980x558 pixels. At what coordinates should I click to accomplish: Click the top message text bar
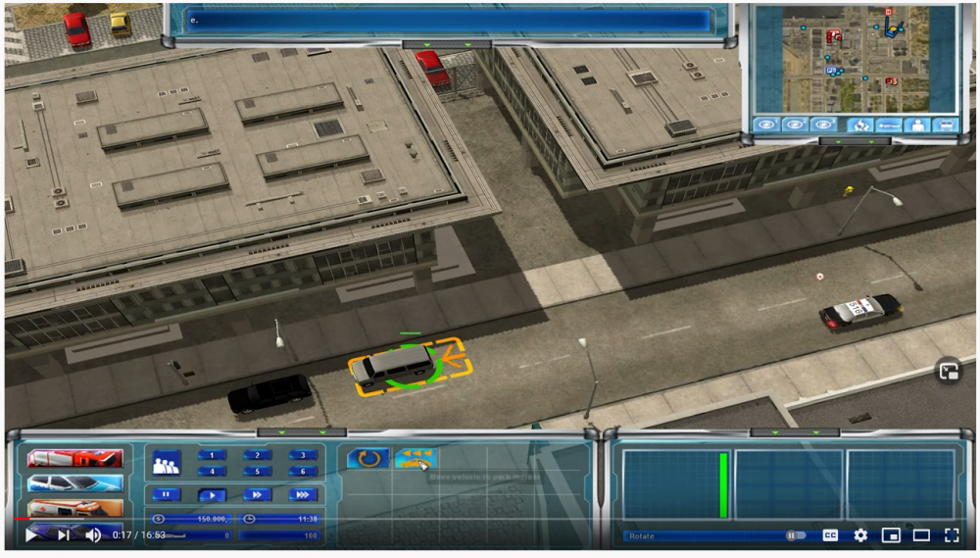pyautogui.click(x=448, y=20)
